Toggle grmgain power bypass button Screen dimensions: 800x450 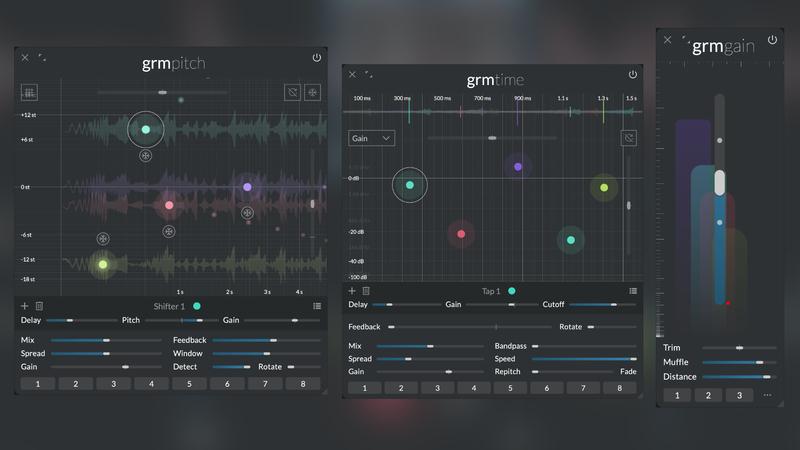772,40
